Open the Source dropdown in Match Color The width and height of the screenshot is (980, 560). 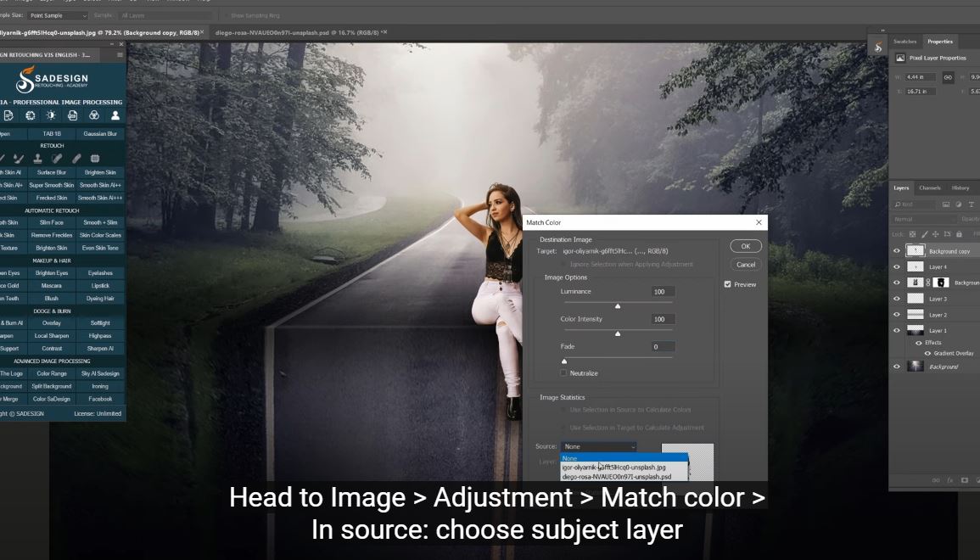[x=599, y=447]
